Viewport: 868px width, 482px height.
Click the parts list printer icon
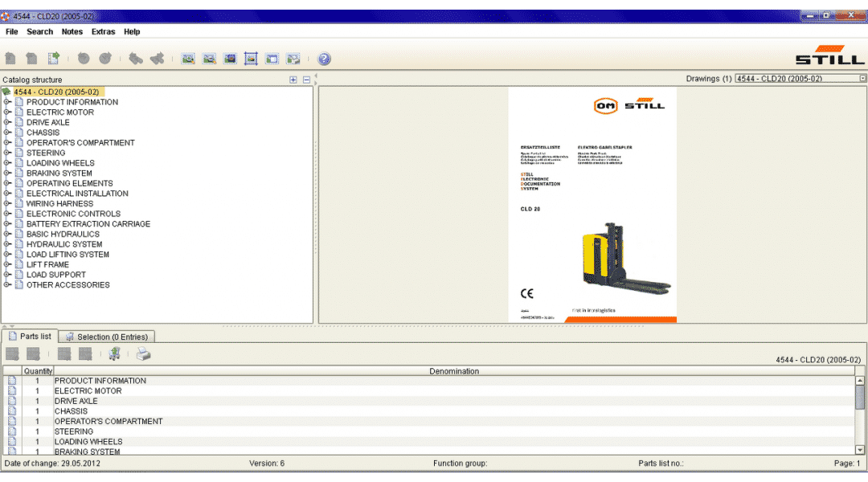(x=143, y=354)
